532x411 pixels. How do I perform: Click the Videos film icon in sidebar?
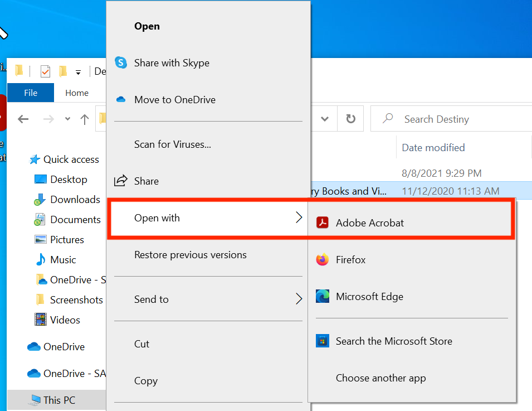pos(41,320)
